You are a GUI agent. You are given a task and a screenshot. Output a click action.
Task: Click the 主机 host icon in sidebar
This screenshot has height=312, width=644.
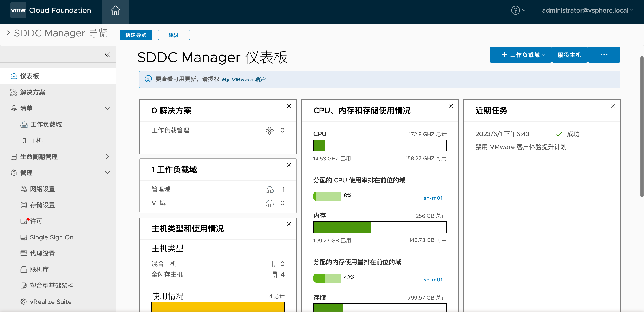[x=24, y=141]
